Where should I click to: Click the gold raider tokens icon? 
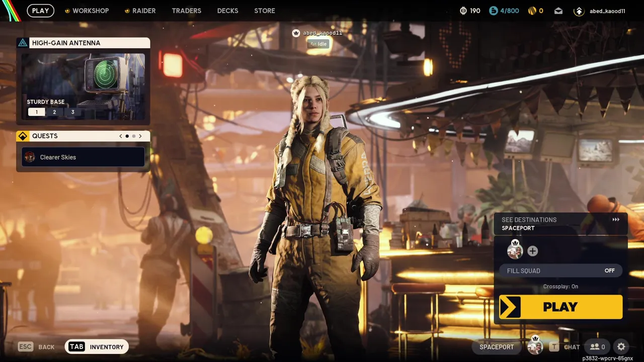(532, 11)
